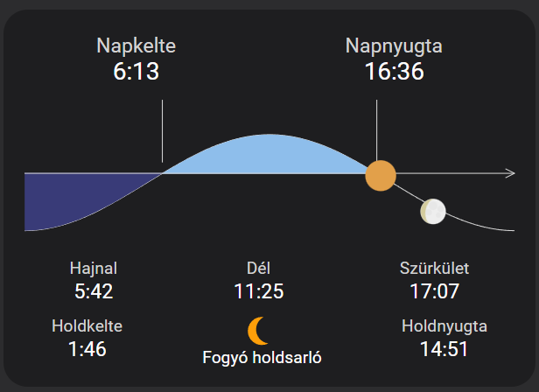This screenshot has height=392, width=539.
Task: Select the 1:46 moonrise time
Action: tap(87, 349)
